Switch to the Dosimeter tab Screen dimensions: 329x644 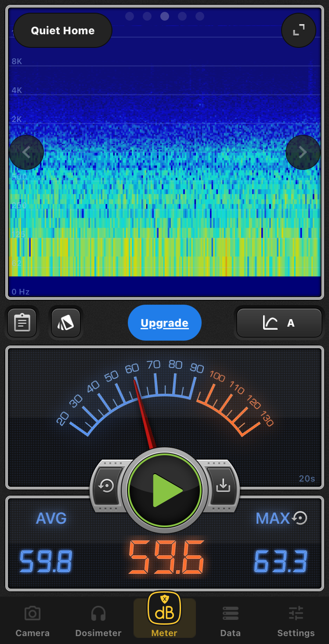point(98,621)
